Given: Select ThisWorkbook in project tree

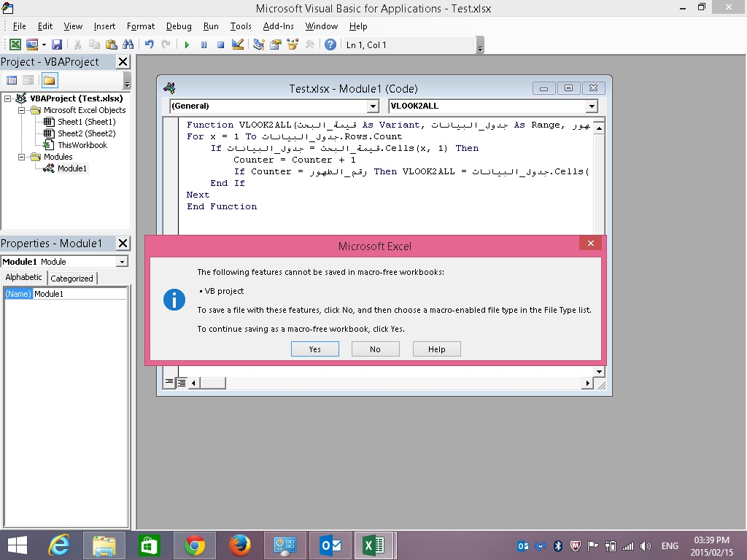Looking at the screenshot, I should [82, 145].
